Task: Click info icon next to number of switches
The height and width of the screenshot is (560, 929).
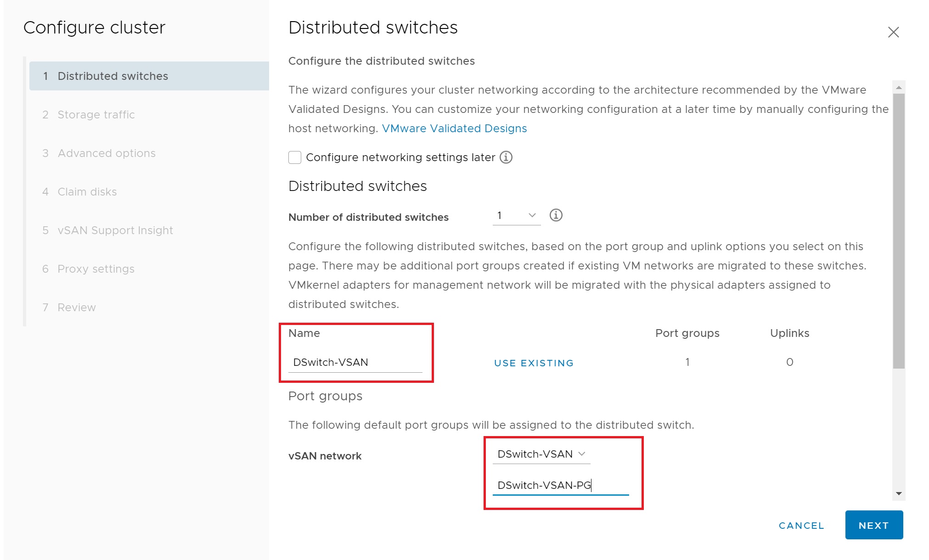Action: pyautogui.click(x=556, y=215)
